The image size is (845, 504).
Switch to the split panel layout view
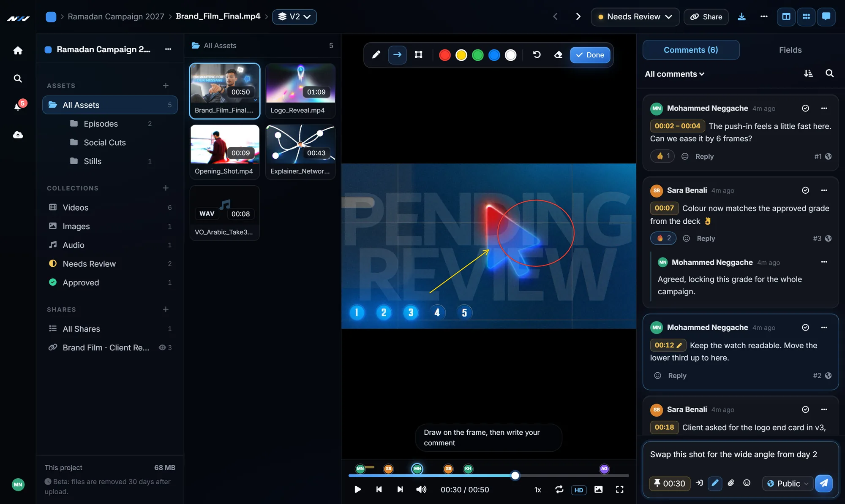(786, 17)
